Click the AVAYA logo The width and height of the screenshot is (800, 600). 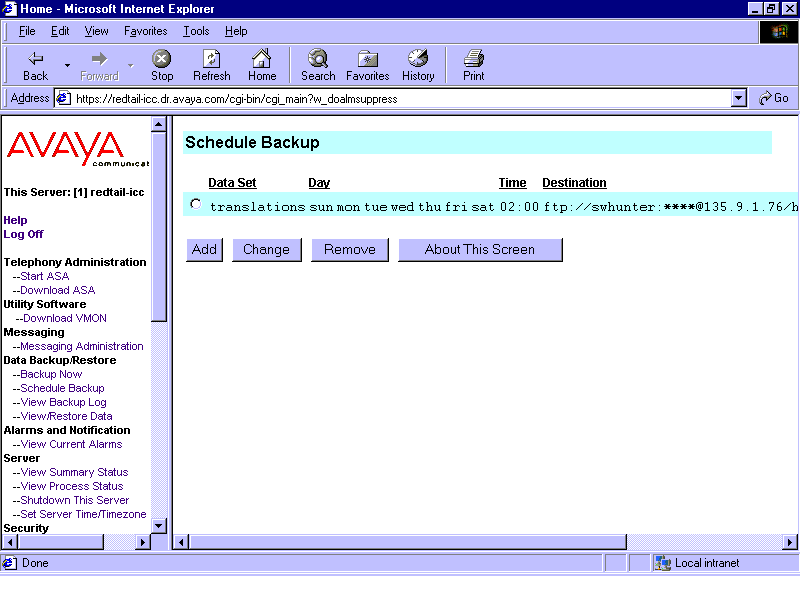[77, 149]
